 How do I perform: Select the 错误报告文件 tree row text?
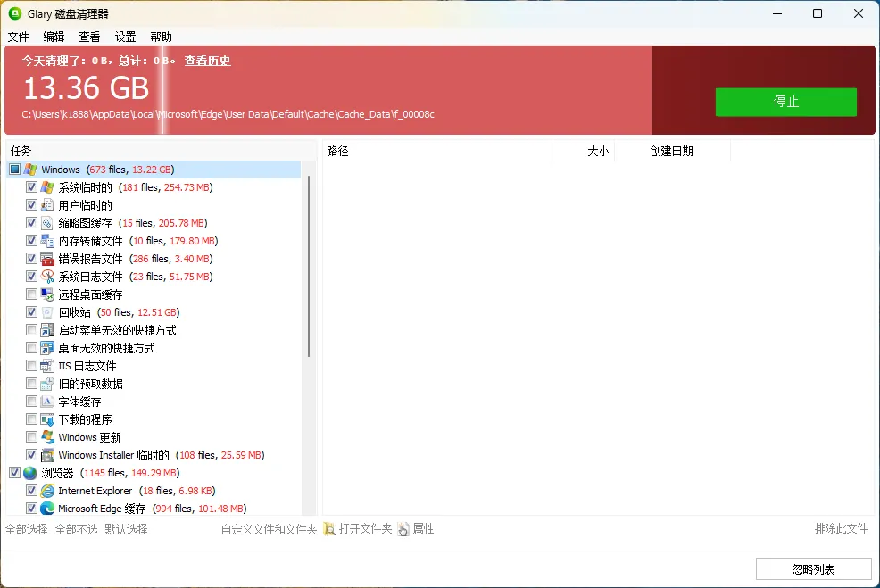136,259
